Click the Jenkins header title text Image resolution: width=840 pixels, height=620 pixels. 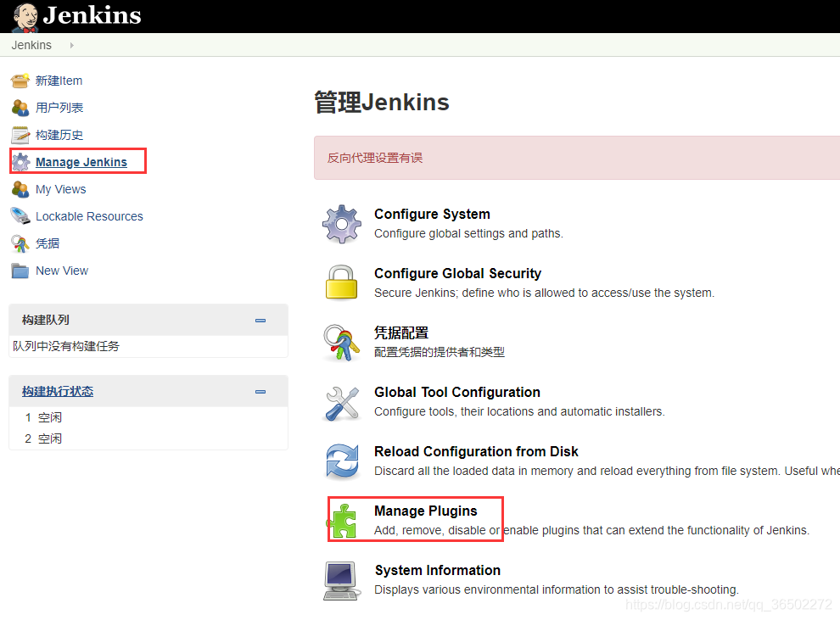coord(92,15)
